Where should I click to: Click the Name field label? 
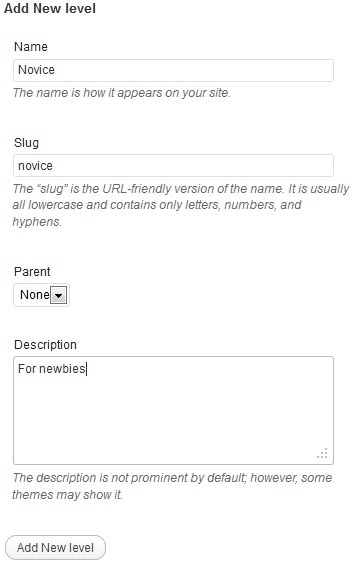pos(31,47)
